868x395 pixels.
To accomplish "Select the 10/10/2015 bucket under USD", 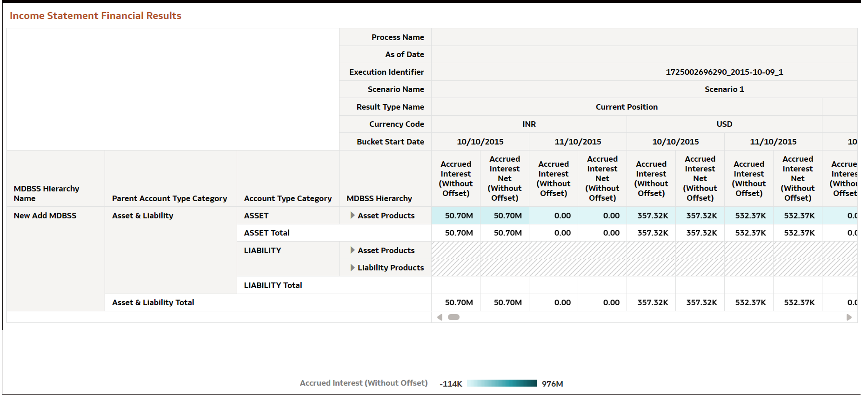I will pyautogui.click(x=676, y=142).
